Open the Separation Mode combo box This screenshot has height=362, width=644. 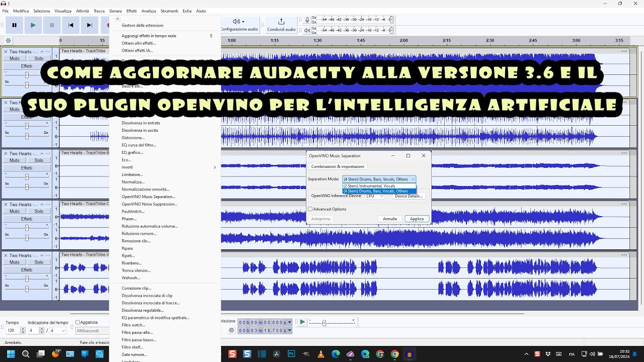pos(379,179)
